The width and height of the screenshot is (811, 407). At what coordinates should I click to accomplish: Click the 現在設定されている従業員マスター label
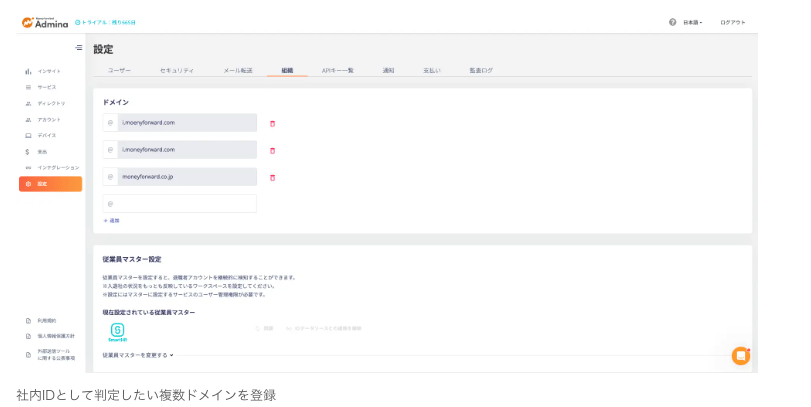pyautogui.click(x=149, y=312)
